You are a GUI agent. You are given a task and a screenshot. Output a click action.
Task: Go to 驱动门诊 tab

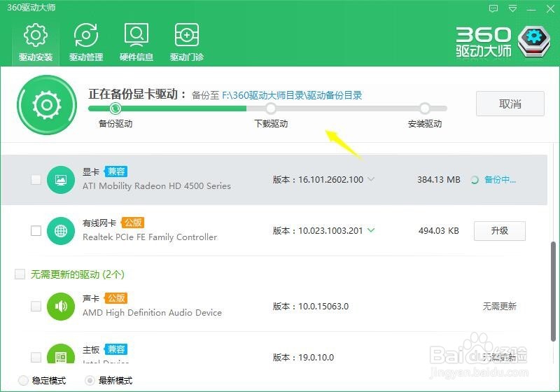click(x=187, y=43)
